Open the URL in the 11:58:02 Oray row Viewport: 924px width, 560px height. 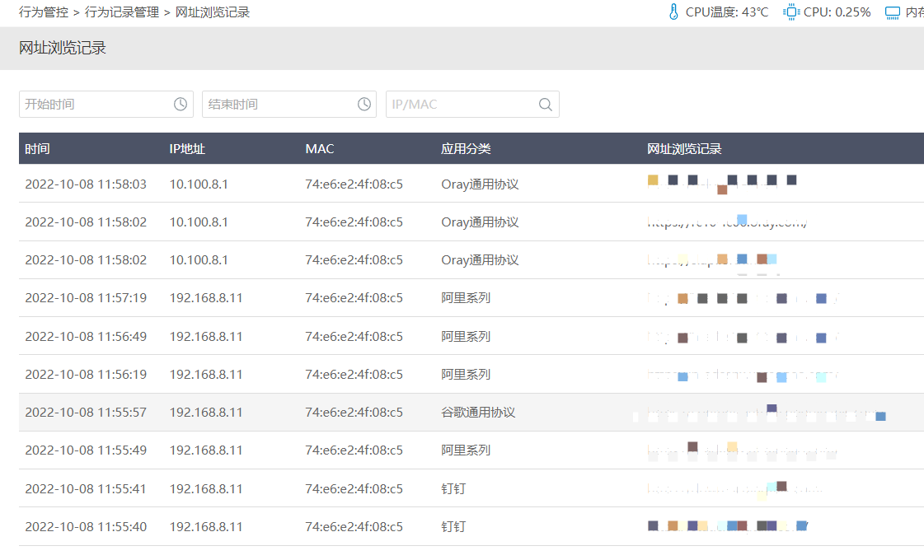point(727,222)
